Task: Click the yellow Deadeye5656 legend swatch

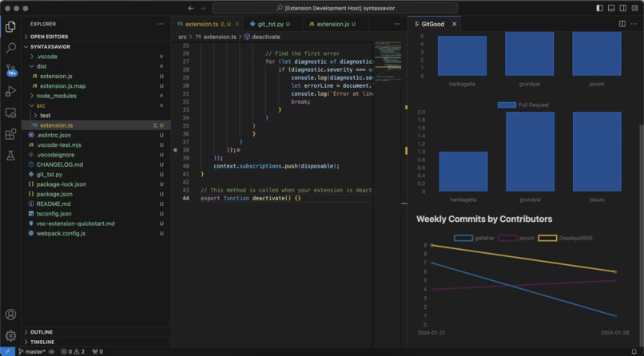Action: (547, 238)
